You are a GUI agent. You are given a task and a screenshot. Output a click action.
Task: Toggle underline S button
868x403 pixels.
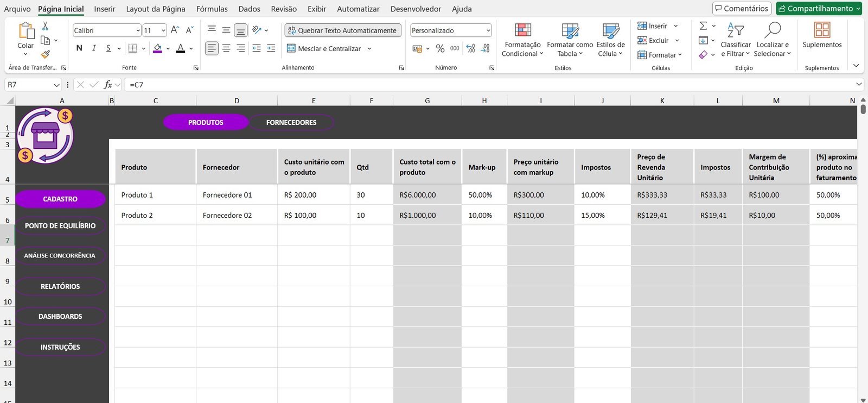pos(108,48)
